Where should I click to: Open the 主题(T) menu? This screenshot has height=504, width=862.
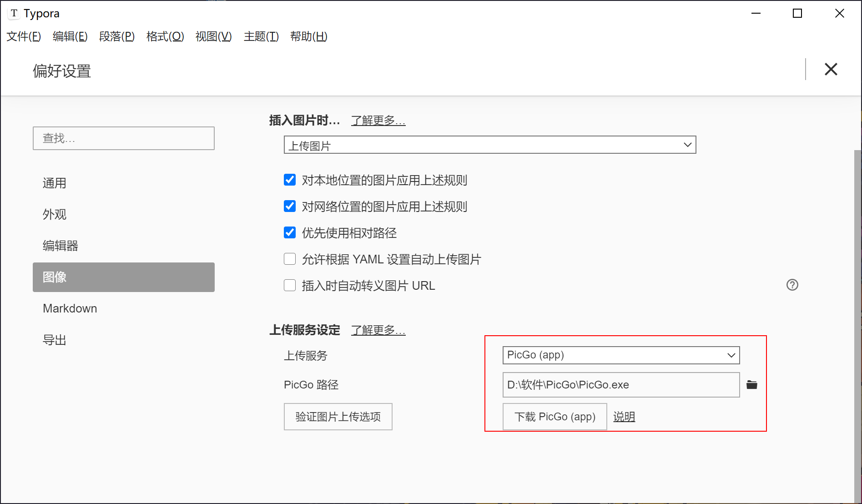(x=261, y=36)
